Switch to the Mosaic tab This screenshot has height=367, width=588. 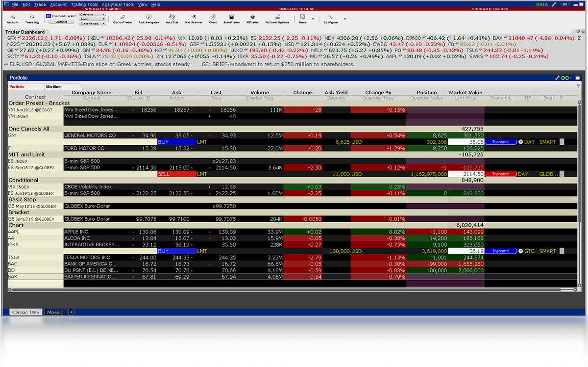(55, 312)
